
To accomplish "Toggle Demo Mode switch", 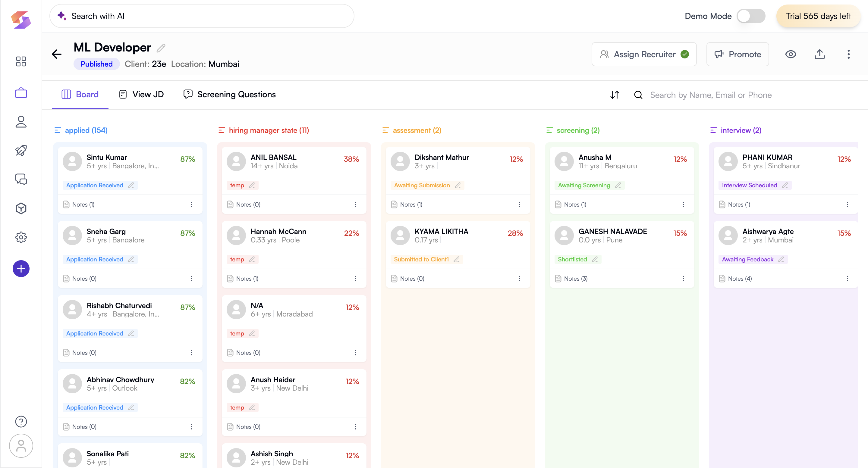I will pos(751,16).
